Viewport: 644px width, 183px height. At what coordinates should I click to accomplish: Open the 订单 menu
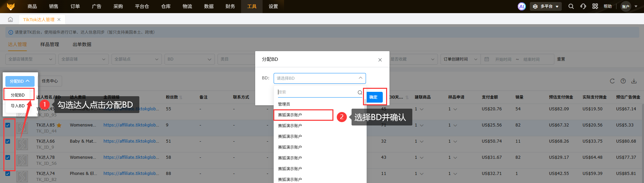click(x=75, y=6)
